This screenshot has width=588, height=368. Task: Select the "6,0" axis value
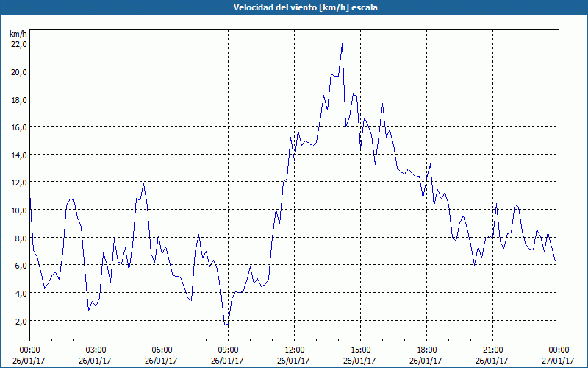pos(21,266)
